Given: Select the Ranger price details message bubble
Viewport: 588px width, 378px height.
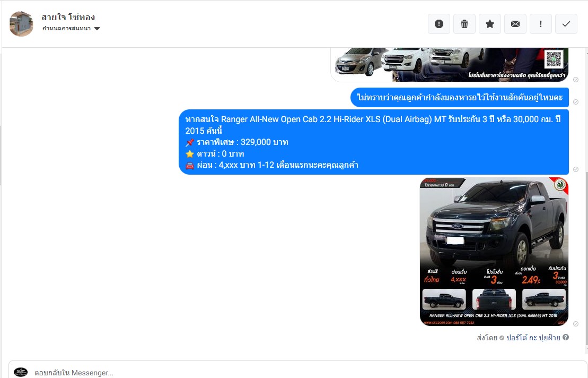Looking at the screenshot, I should pos(373,142).
